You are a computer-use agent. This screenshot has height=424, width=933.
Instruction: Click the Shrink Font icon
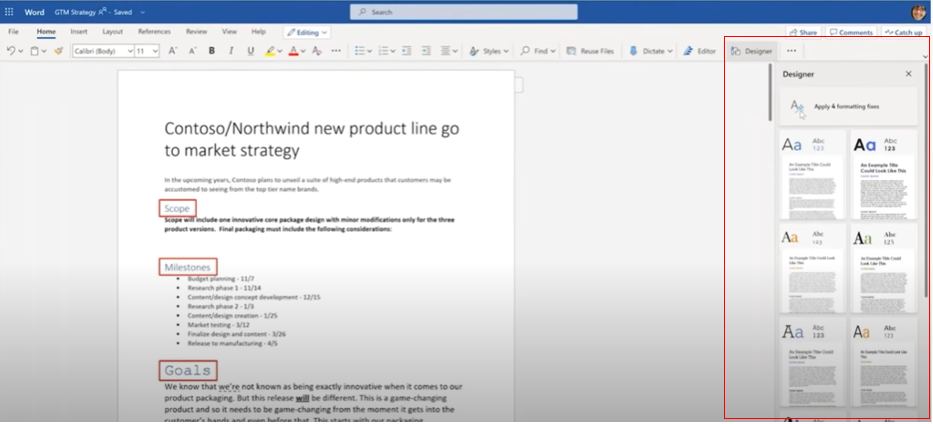click(193, 51)
